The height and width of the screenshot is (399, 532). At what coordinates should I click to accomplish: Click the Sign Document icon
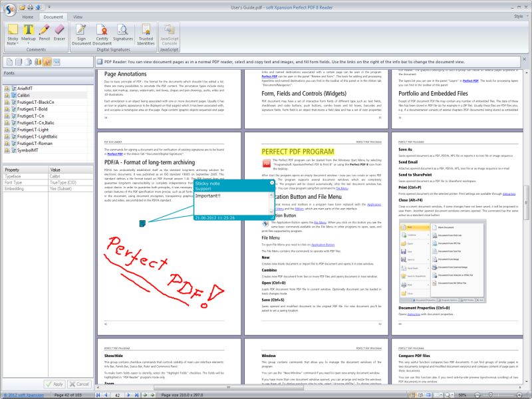(x=81, y=30)
